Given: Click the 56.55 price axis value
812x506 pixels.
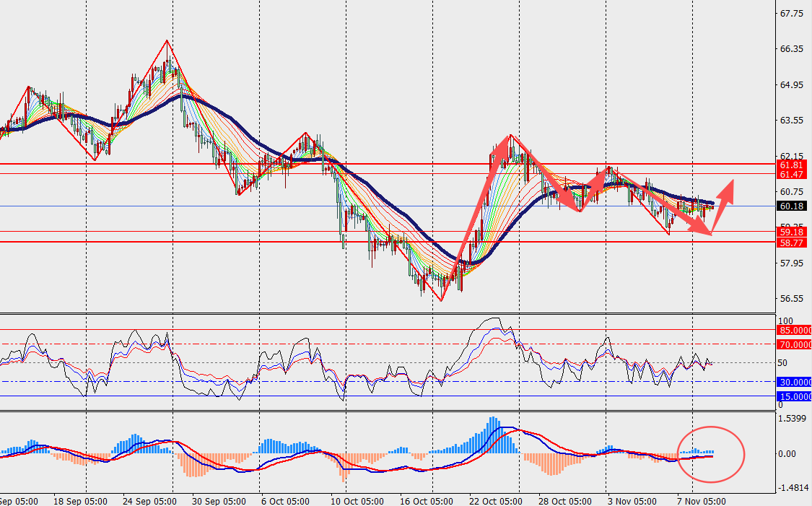Looking at the screenshot, I should 793,299.
